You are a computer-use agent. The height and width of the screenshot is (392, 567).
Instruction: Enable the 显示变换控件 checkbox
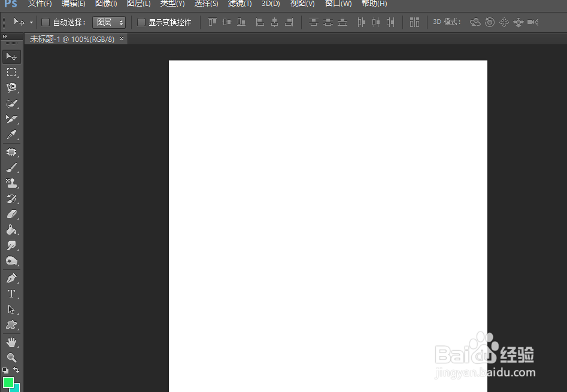pyautogui.click(x=141, y=22)
